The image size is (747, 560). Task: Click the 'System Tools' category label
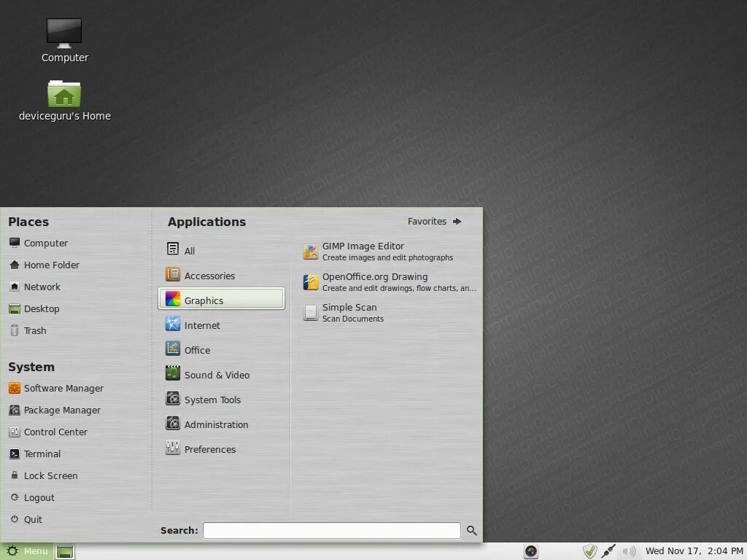coord(212,400)
